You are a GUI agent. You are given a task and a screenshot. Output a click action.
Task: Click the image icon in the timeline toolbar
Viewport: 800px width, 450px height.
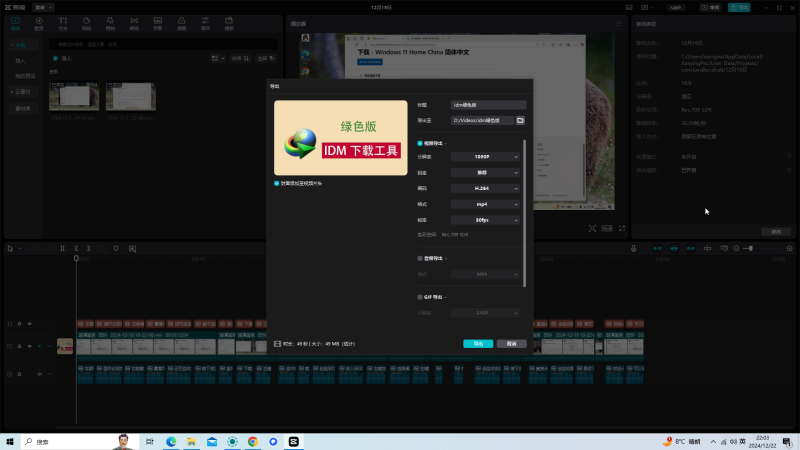coord(132,248)
